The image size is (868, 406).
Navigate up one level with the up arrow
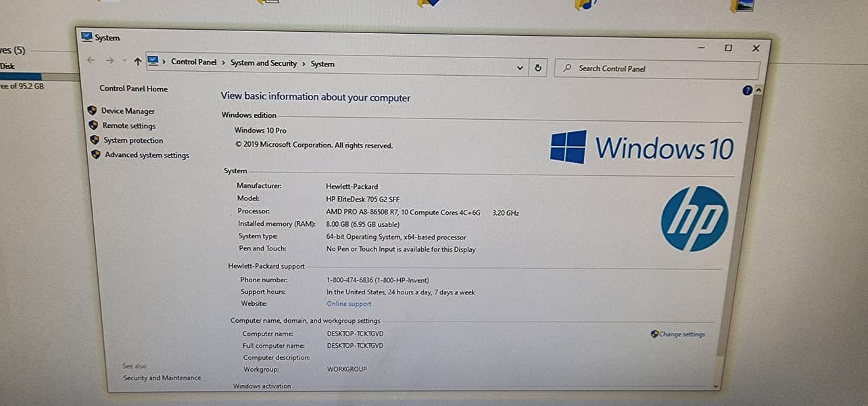[138, 62]
